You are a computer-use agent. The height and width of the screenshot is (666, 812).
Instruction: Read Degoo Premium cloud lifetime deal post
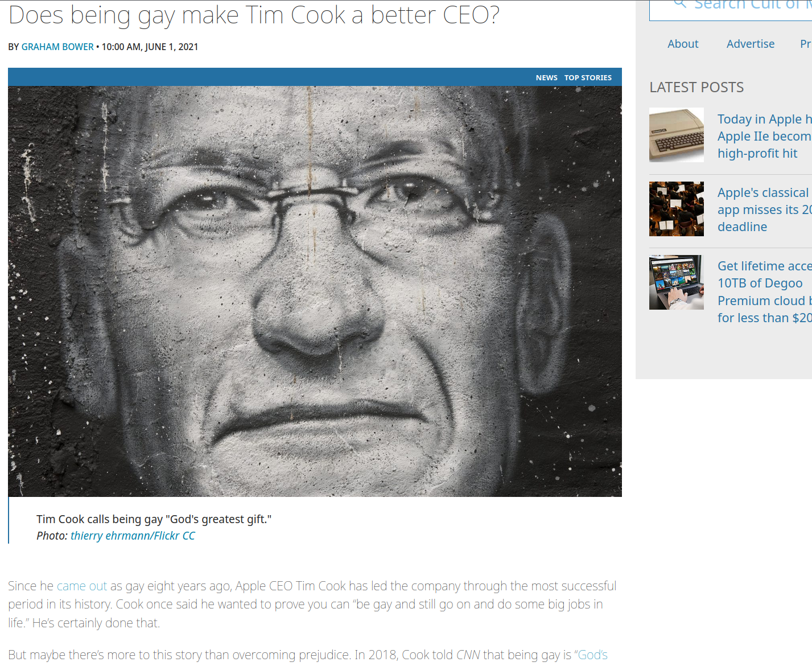point(764,292)
